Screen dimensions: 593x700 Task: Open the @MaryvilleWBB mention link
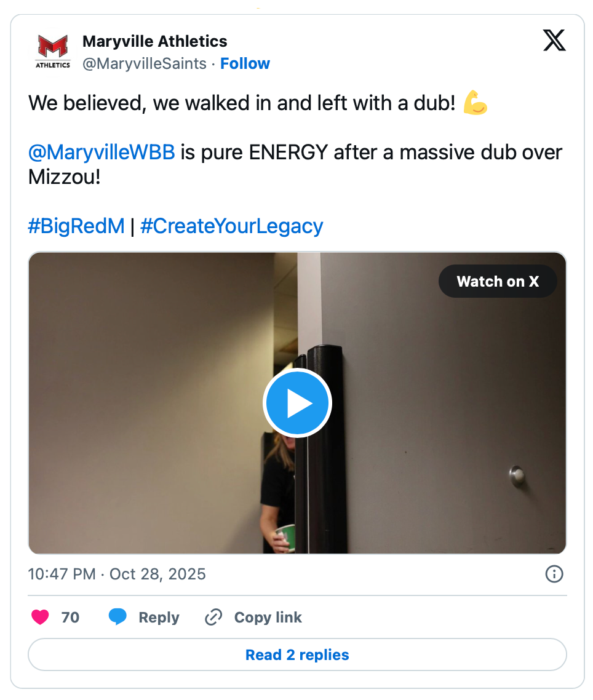click(101, 152)
